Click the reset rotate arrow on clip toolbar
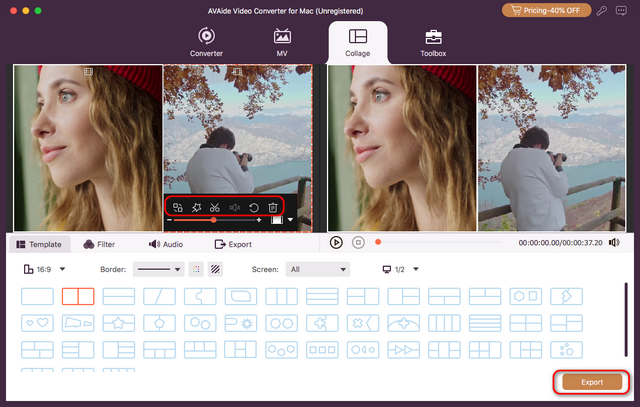Viewport: 640px width, 407px height. [x=254, y=207]
